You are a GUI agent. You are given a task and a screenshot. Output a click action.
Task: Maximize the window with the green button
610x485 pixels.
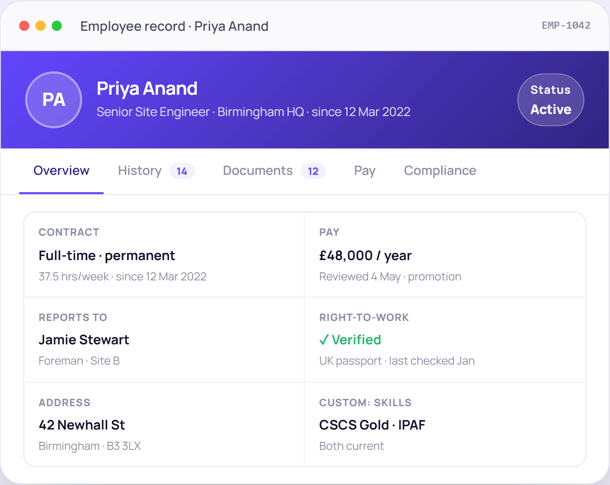(57, 26)
